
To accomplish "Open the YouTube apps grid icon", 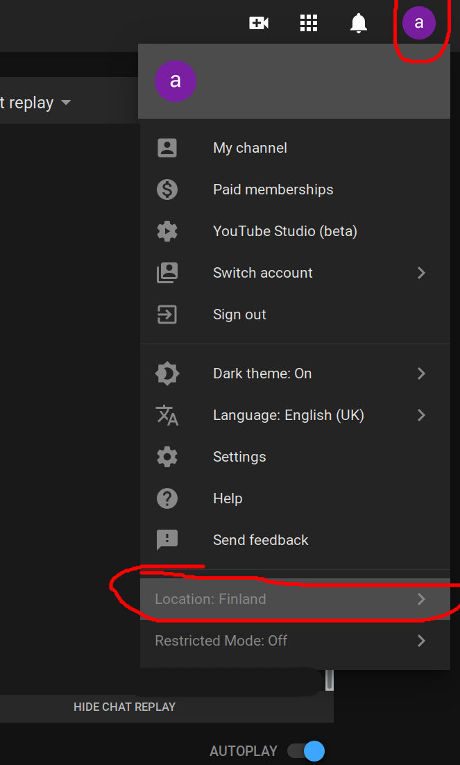I will [308, 23].
